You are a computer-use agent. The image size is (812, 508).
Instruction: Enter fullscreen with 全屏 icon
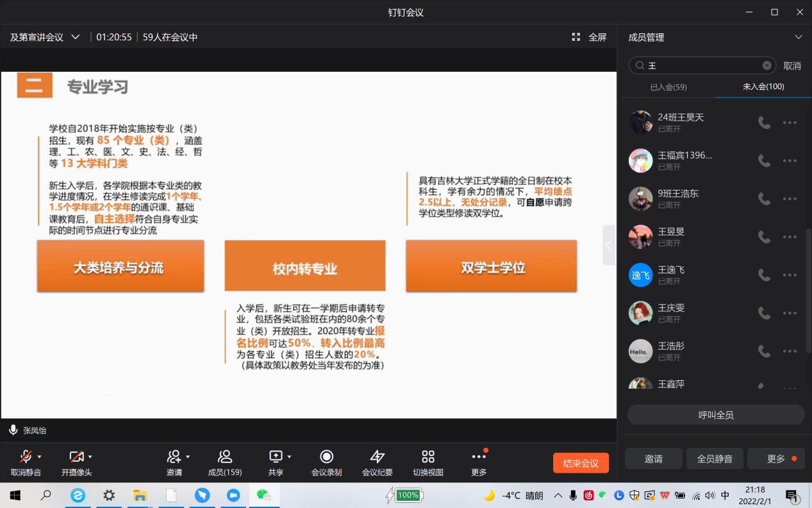(x=576, y=37)
